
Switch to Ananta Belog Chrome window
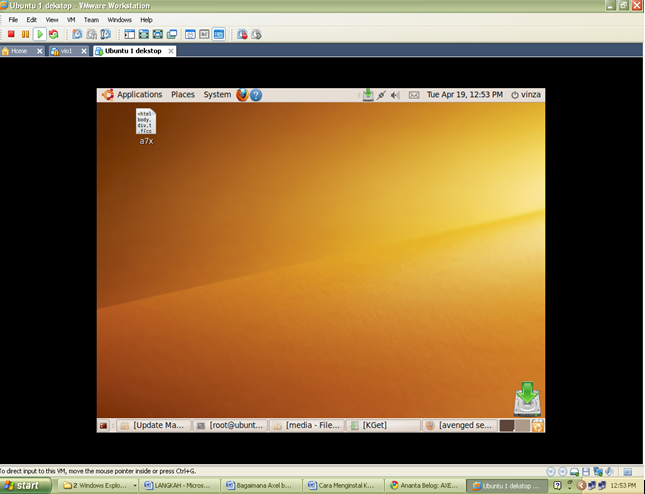pyautogui.click(x=425, y=486)
